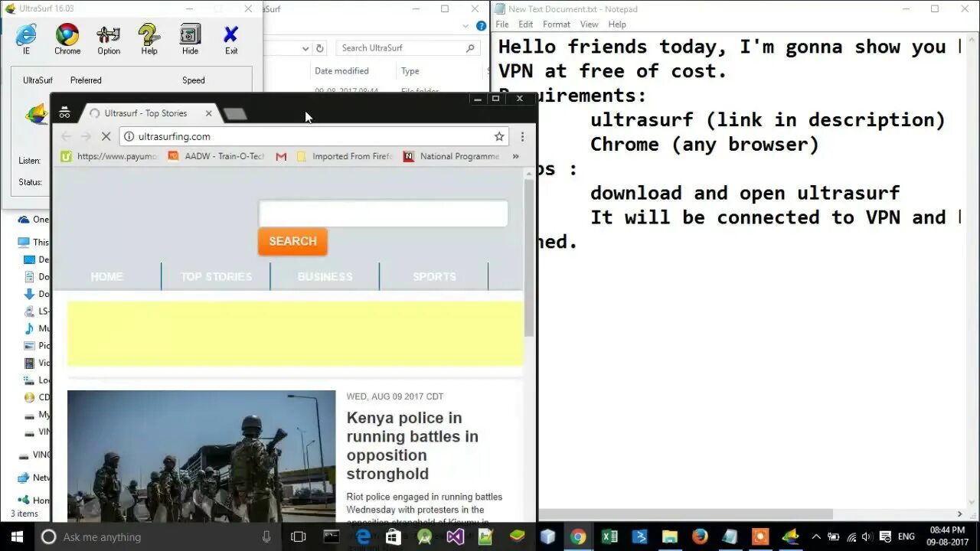Click the Cortana microphone icon
980x551 pixels.
click(266, 536)
